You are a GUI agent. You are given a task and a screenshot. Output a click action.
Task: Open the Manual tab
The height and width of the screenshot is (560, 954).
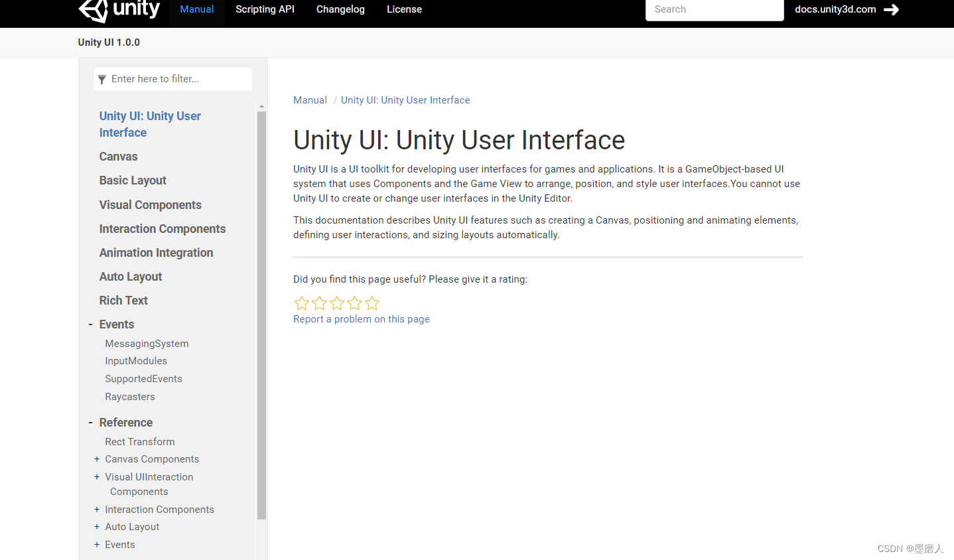[197, 9]
